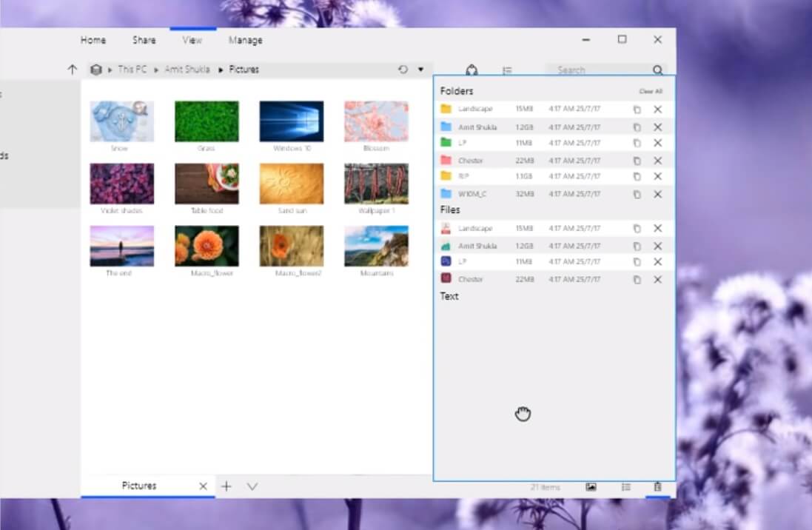Expand the arrow after This PC breadcrumb
The image size is (812, 530).
(x=156, y=70)
